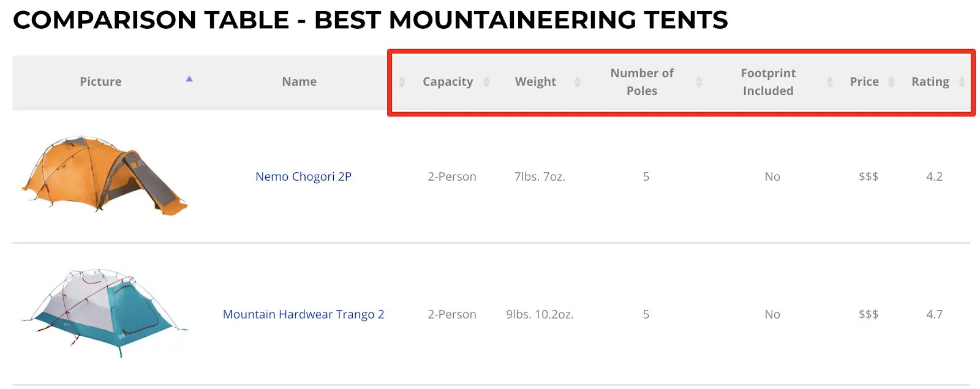Click the Price header label
The image size is (980, 389).
tap(864, 81)
